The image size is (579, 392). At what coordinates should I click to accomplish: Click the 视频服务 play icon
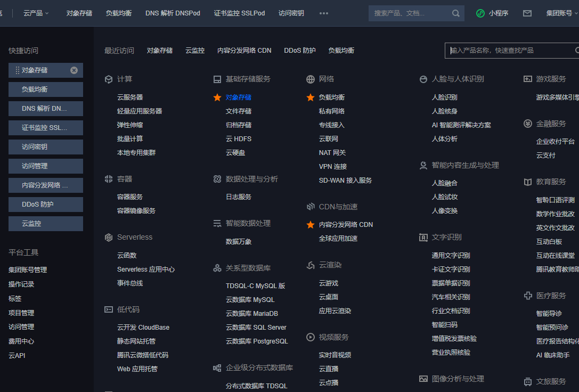(311, 337)
